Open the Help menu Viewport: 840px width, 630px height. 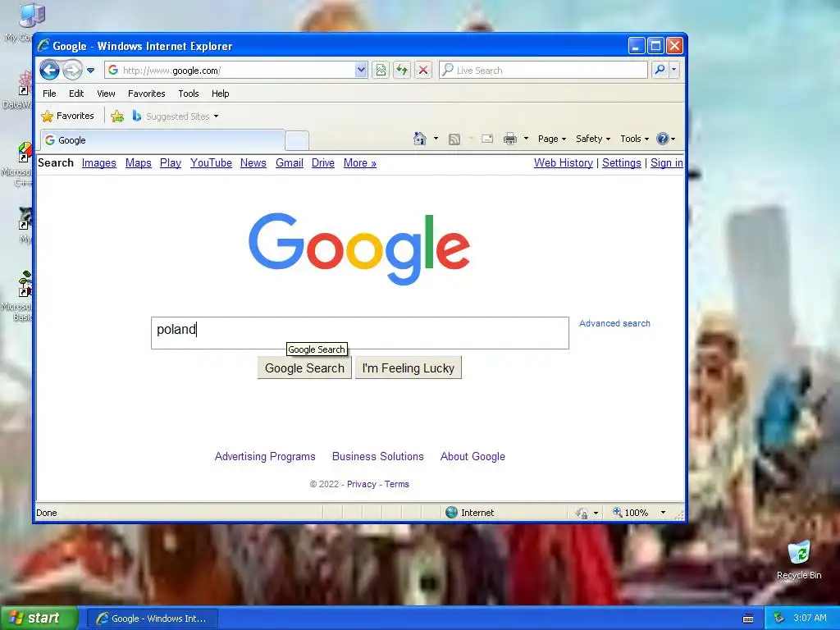[220, 94]
